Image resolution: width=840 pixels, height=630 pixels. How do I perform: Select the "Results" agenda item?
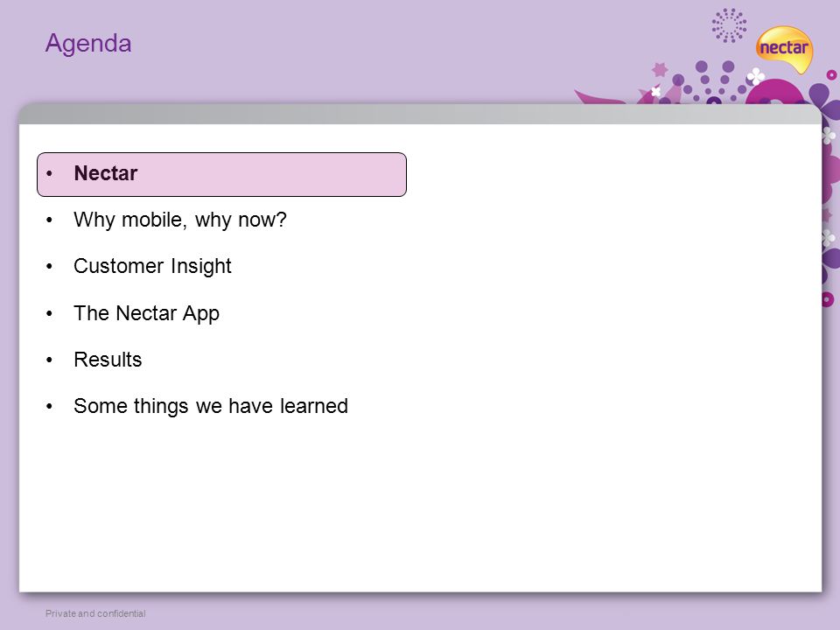point(108,360)
